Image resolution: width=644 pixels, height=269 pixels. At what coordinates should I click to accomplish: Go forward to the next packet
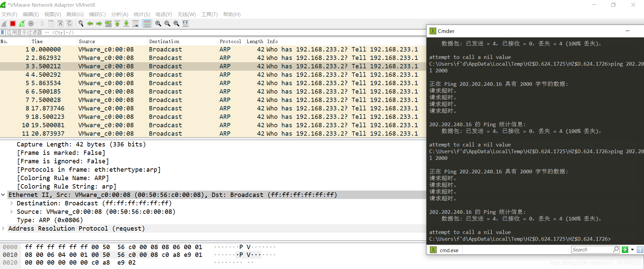pyautogui.click(x=99, y=24)
